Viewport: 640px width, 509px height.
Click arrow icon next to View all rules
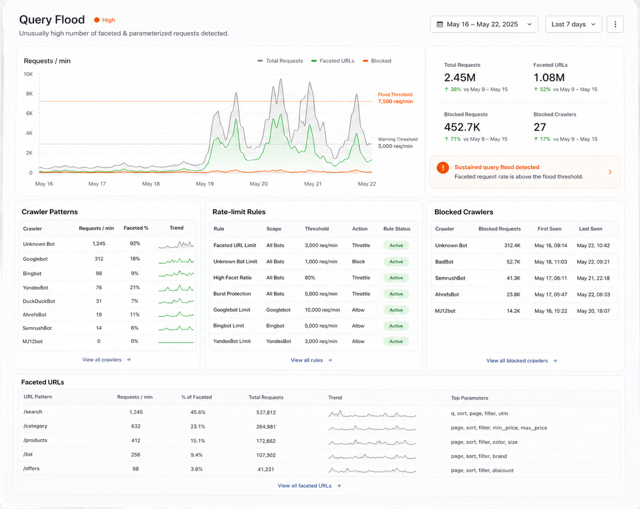(x=330, y=360)
